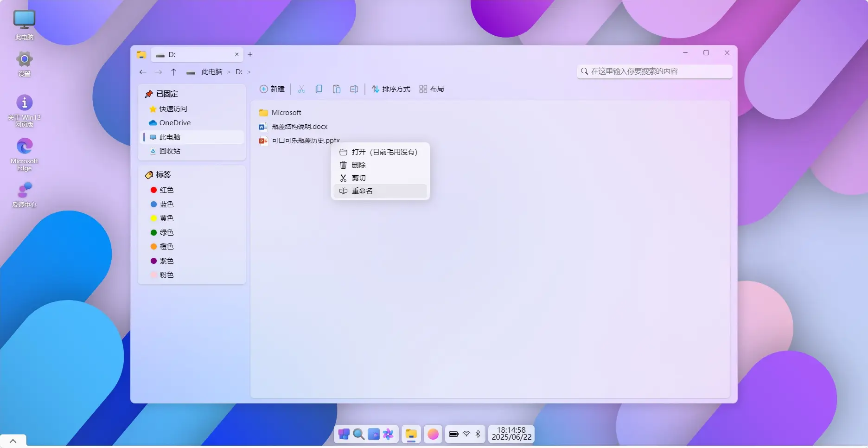Image resolution: width=868 pixels, height=448 pixels.
Task: Go back with the left arrow
Action: tap(143, 72)
